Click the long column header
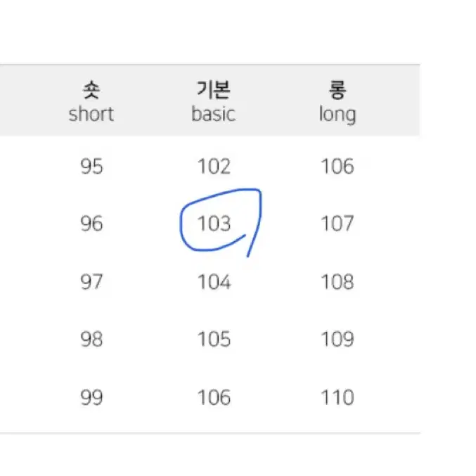Viewport: 476px width, 476px height. [x=337, y=102]
